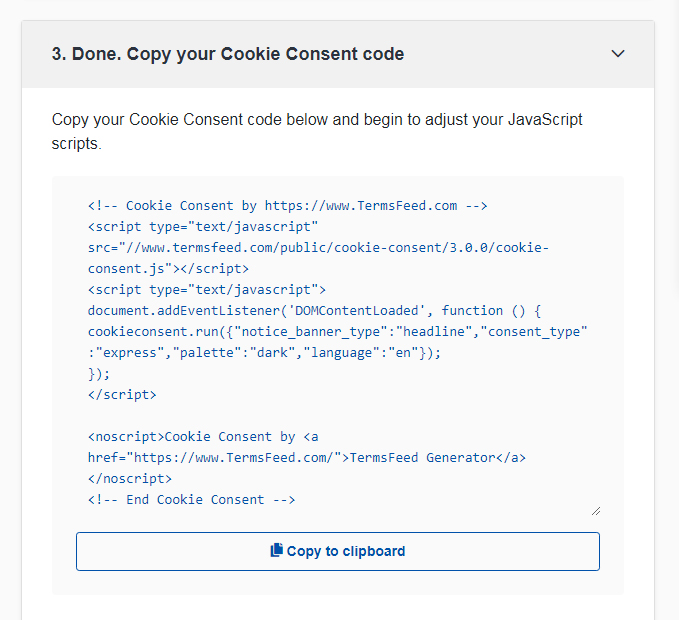The image size is (679, 620).
Task: Click the "express","palette":"dark" code line
Action: pyautogui.click(x=264, y=353)
